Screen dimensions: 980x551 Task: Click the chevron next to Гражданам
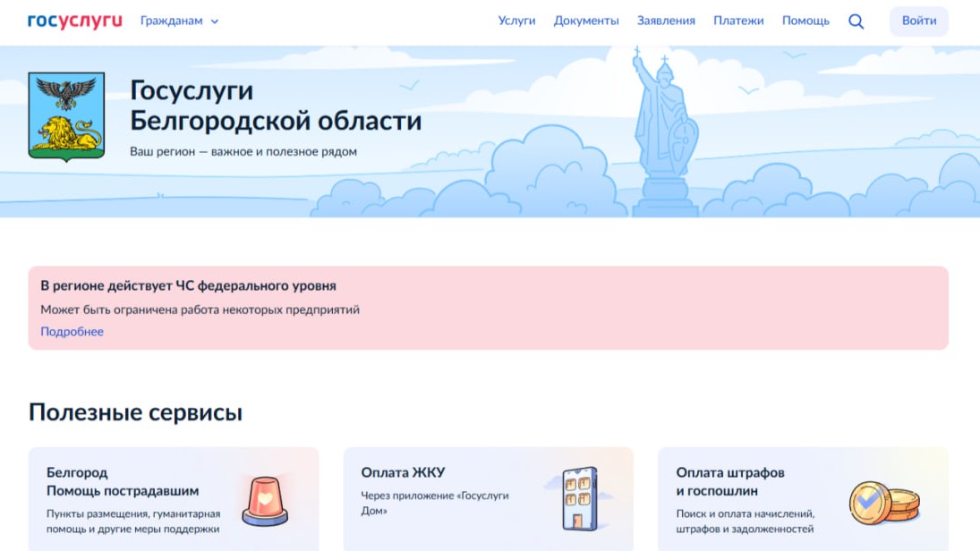tap(215, 21)
